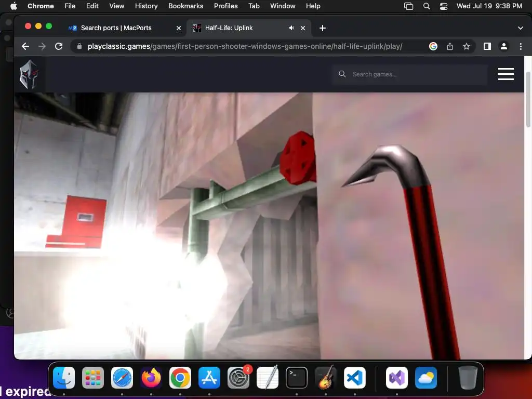Image resolution: width=532 pixels, height=399 pixels.
Task: Open Launchpad from the Dock
Action: (x=93, y=378)
